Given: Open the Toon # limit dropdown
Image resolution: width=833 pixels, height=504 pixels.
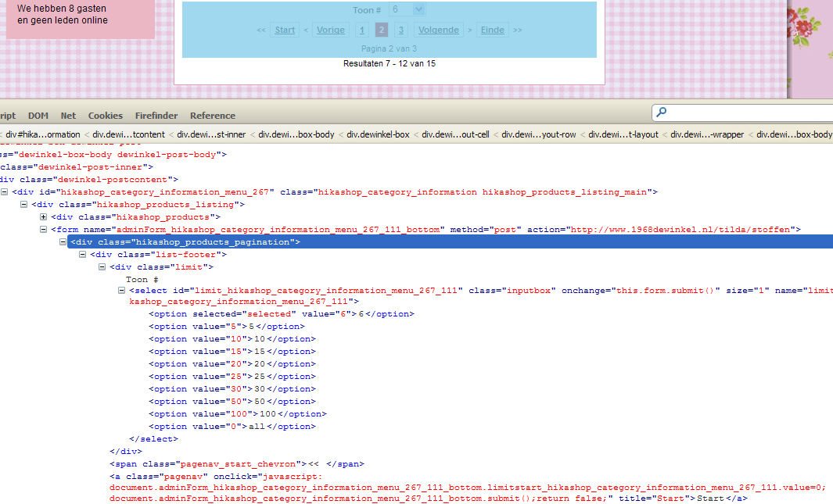Looking at the screenshot, I should coord(407,9).
